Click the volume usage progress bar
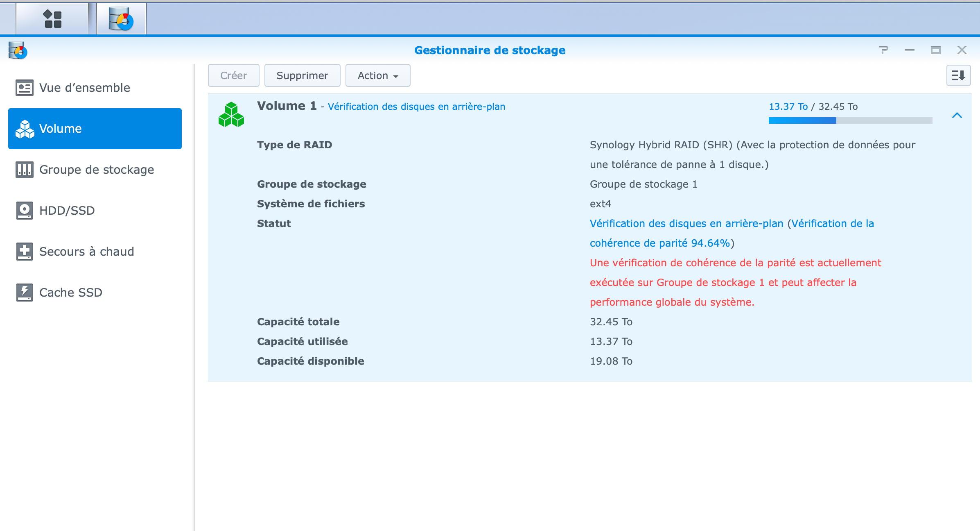Viewport: 980px width, 531px height. 850,120
